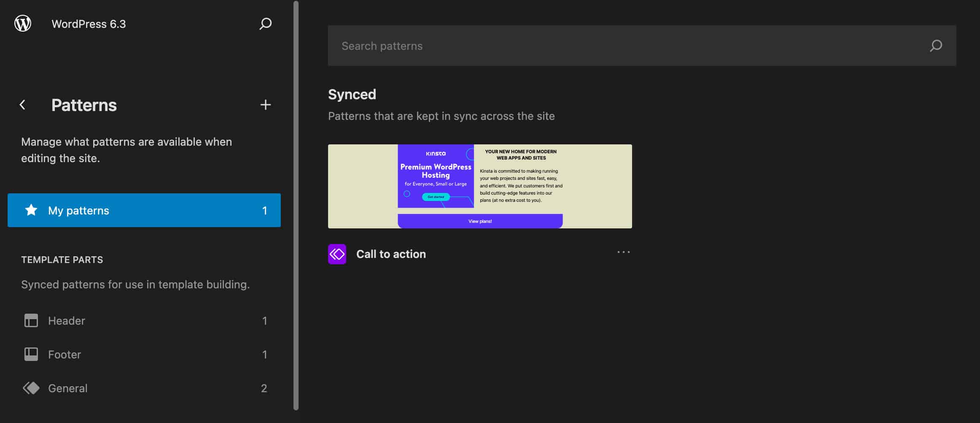Click the General template part diamond icon
This screenshot has width=980, height=423.
tap(31, 388)
